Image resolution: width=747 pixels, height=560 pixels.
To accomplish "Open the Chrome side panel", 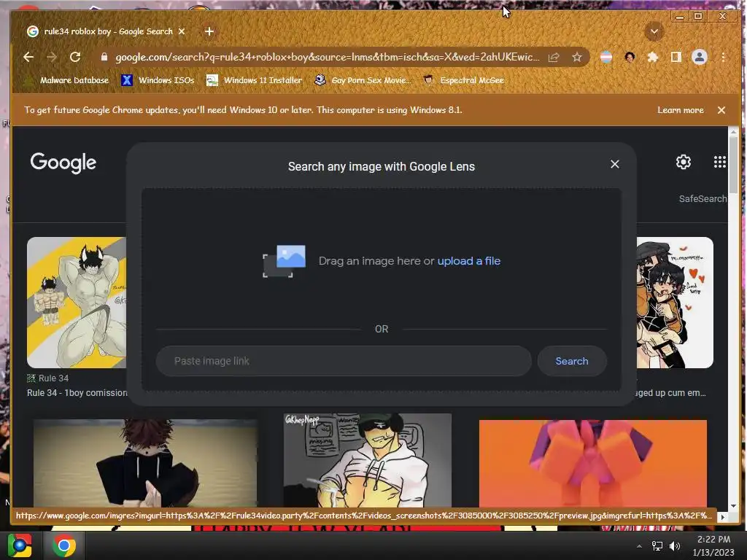I will click(x=676, y=57).
